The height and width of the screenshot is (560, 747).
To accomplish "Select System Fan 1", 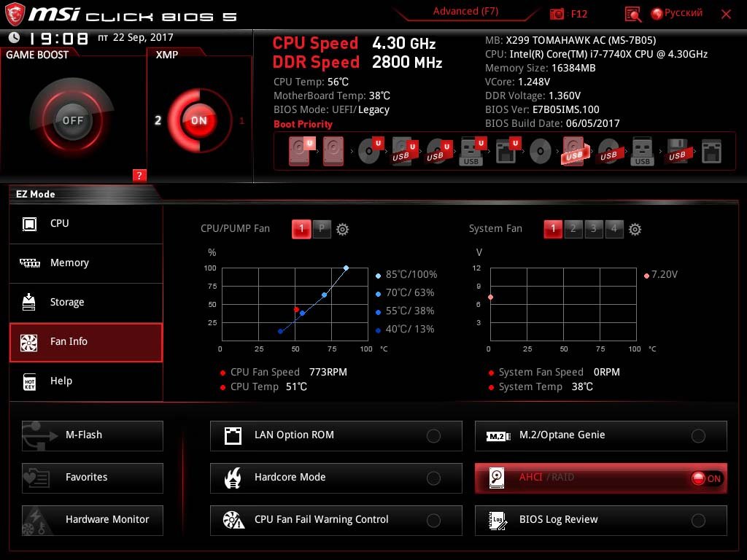I will click(553, 229).
